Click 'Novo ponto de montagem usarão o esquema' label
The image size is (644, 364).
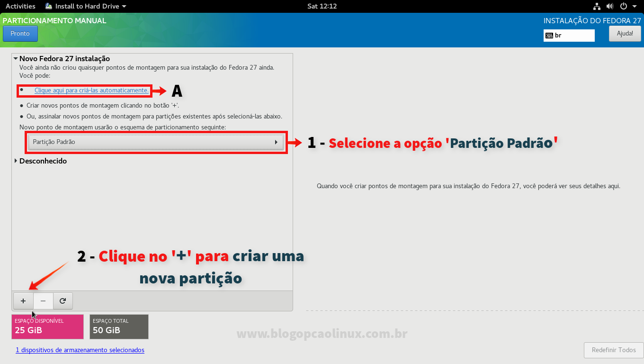click(123, 127)
